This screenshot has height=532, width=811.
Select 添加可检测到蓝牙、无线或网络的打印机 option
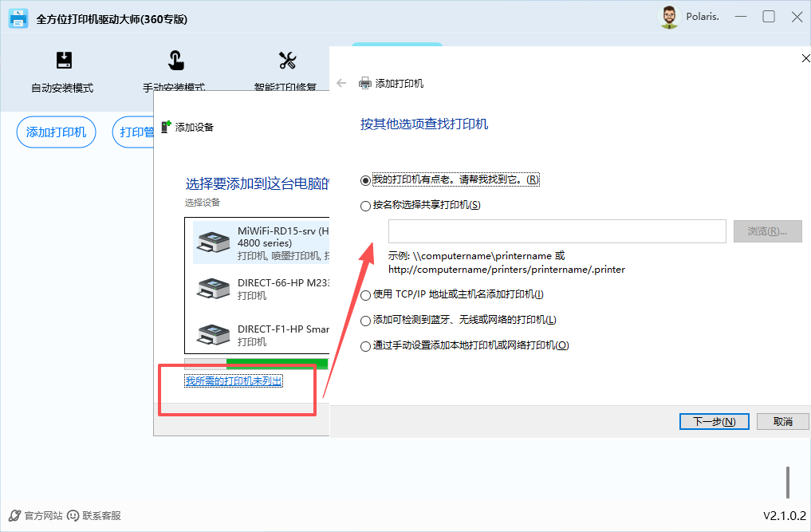(366, 321)
